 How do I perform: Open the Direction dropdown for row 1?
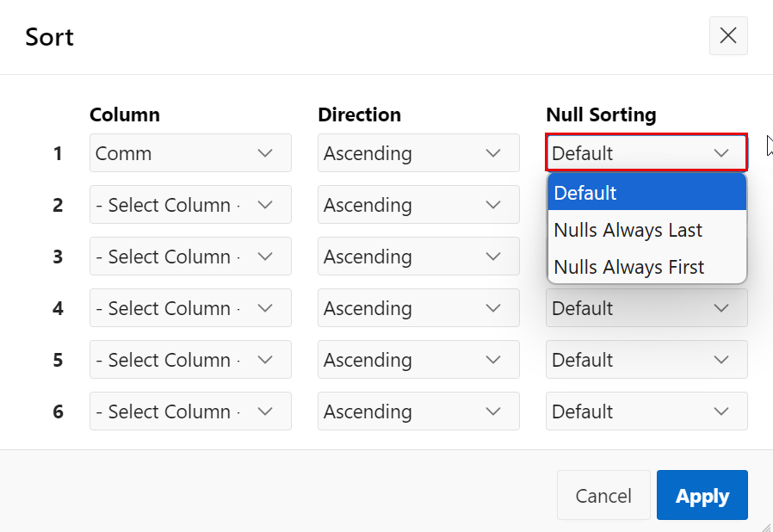tap(418, 153)
